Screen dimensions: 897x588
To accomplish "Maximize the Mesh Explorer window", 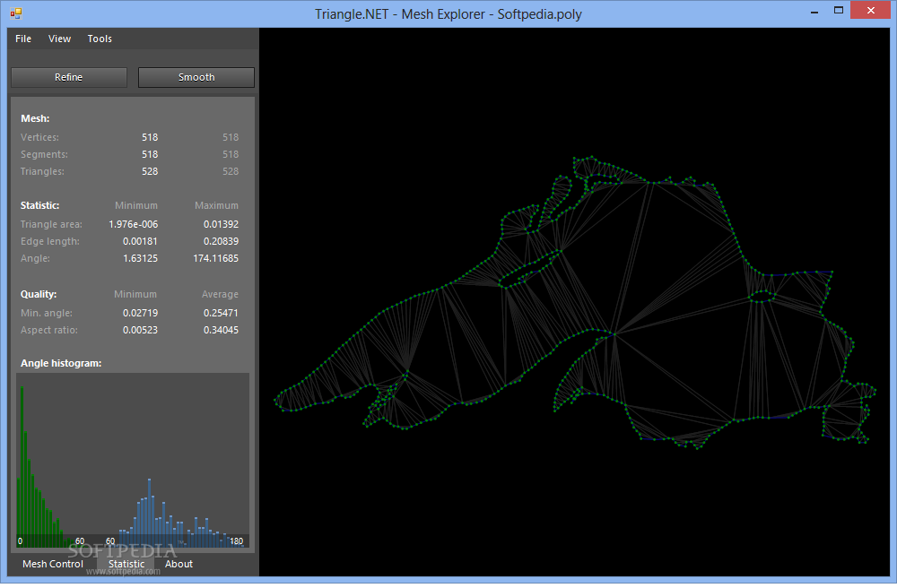I will (x=839, y=10).
